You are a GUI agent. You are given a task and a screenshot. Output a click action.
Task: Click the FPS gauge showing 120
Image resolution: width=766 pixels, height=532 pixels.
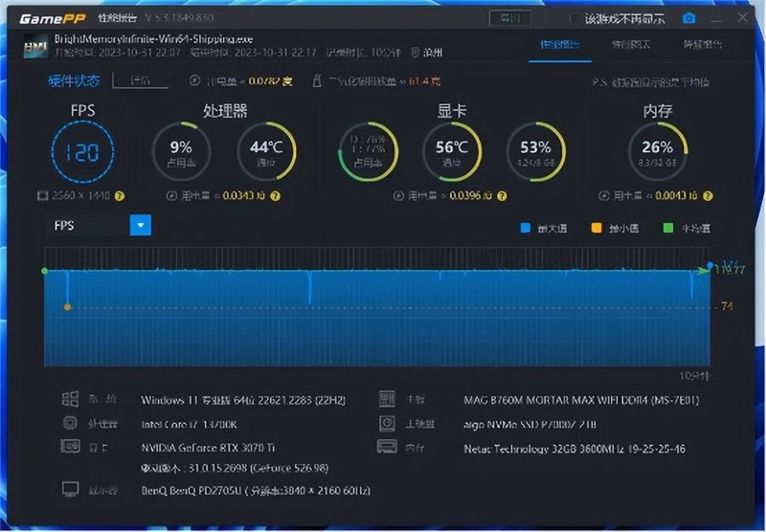click(82, 152)
